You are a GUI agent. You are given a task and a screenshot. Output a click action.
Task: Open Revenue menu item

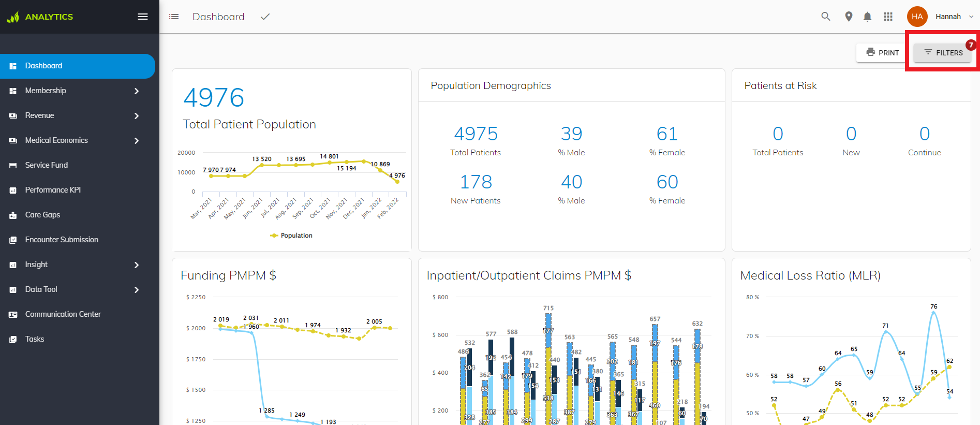(x=78, y=116)
